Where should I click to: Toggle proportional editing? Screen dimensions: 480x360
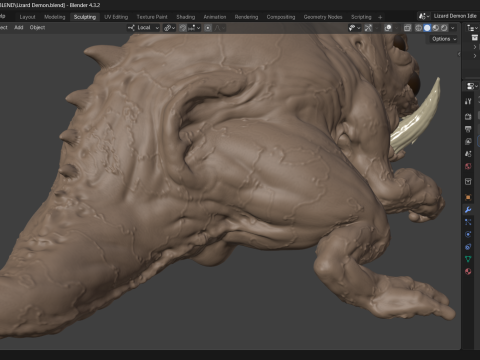pos(208,28)
